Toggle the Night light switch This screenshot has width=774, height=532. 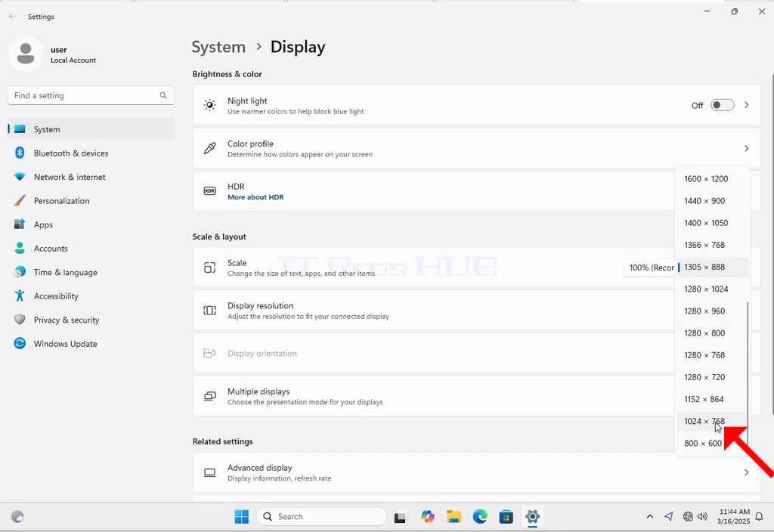tap(722, 105)
